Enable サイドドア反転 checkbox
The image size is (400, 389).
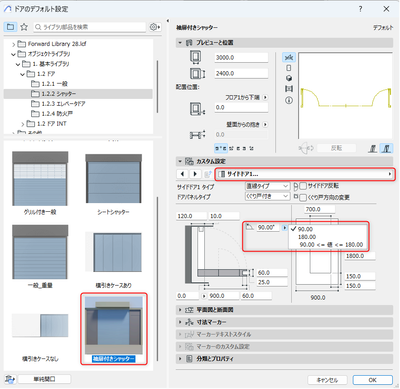click(303, 186)
